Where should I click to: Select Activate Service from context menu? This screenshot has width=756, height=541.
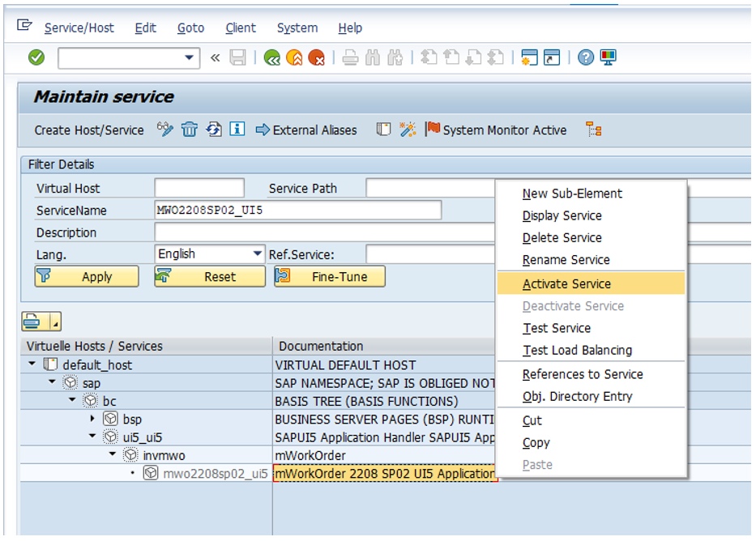click(x=566, y=283)
